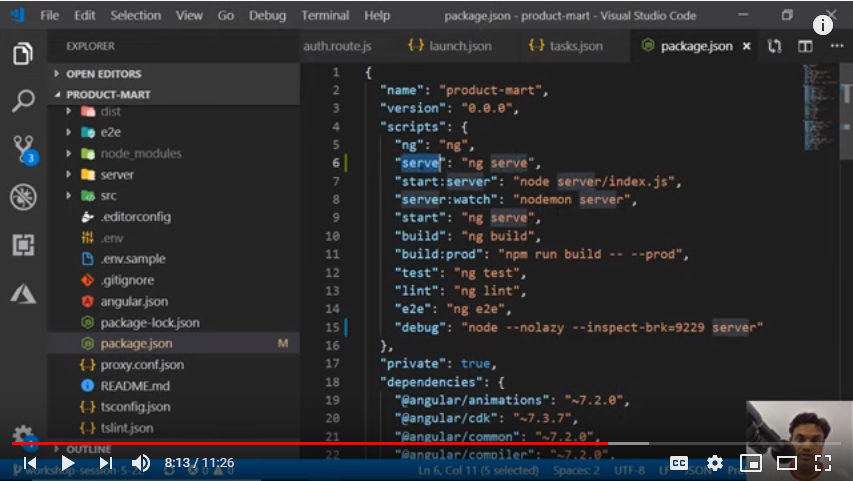This screenshot has height=481, width=853.
Task: Click the split editor icon
Action: coord(804,46)
